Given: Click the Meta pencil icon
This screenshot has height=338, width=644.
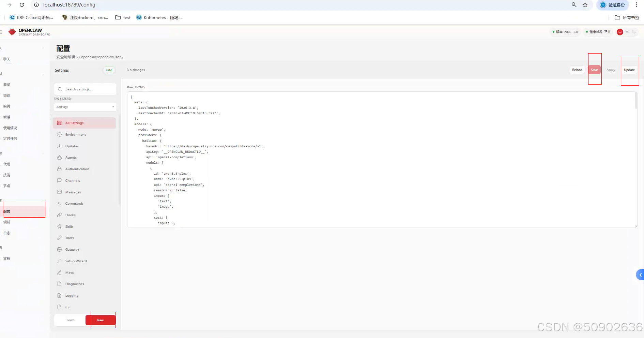Looking at the screenshot, I should click(59, 273).
